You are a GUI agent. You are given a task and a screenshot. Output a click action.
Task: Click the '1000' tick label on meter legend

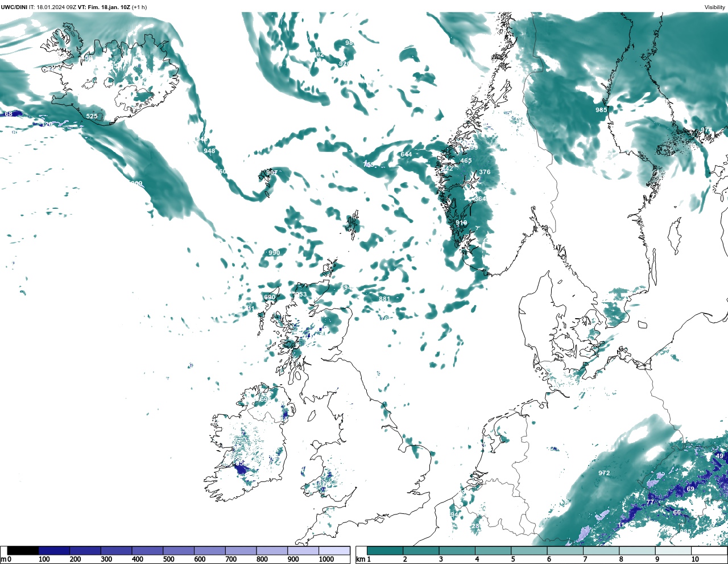tap(326, 559)
